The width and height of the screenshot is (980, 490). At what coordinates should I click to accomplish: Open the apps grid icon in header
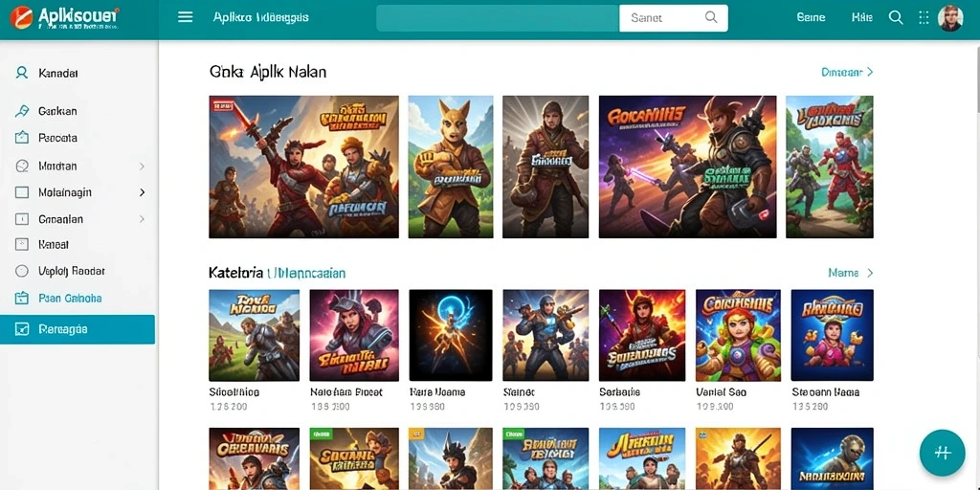click(924, 17)
